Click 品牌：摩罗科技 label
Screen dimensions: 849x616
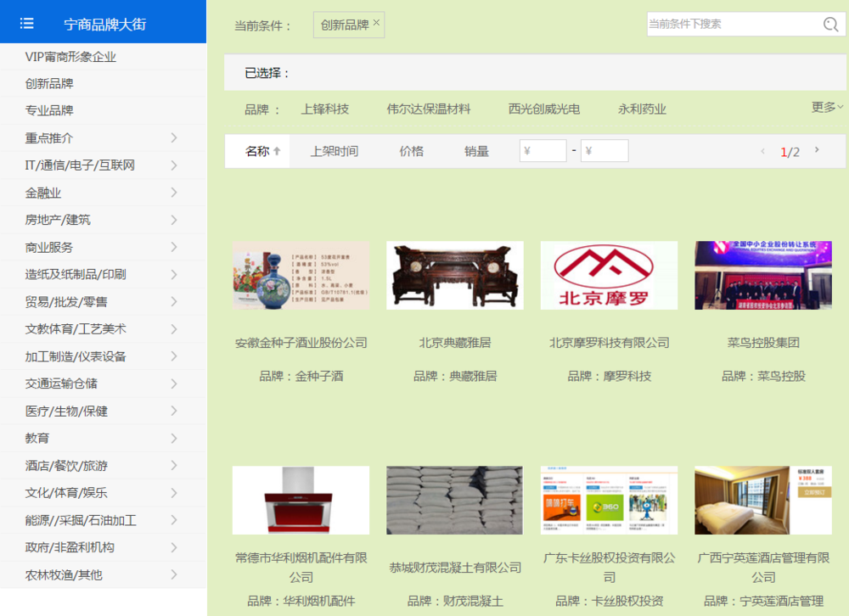click(x=609, y=376)
